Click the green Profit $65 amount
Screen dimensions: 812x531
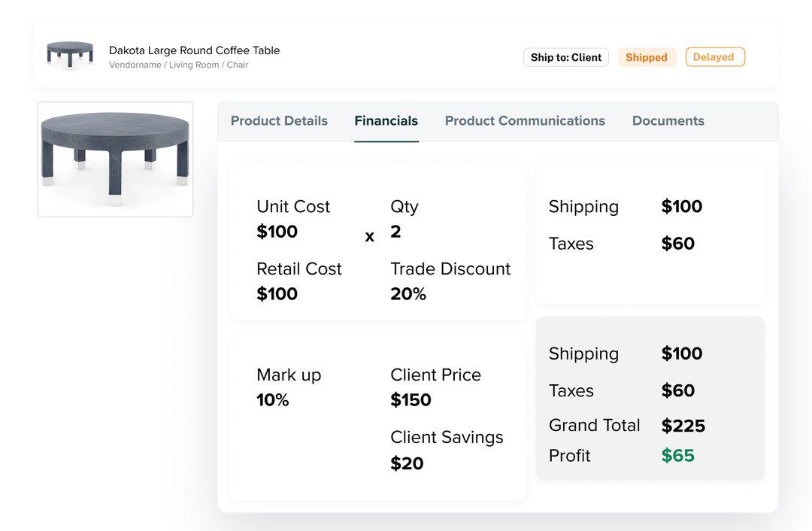click(x=677, y=456)
